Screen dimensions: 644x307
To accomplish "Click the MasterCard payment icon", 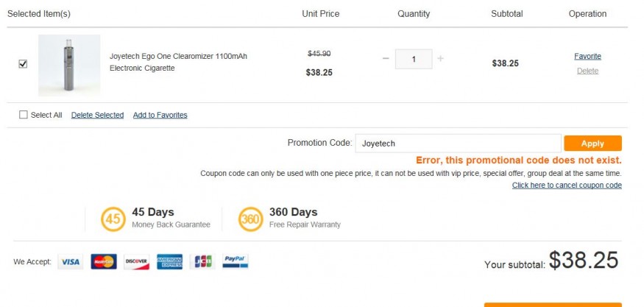I will tap(104, 262).
